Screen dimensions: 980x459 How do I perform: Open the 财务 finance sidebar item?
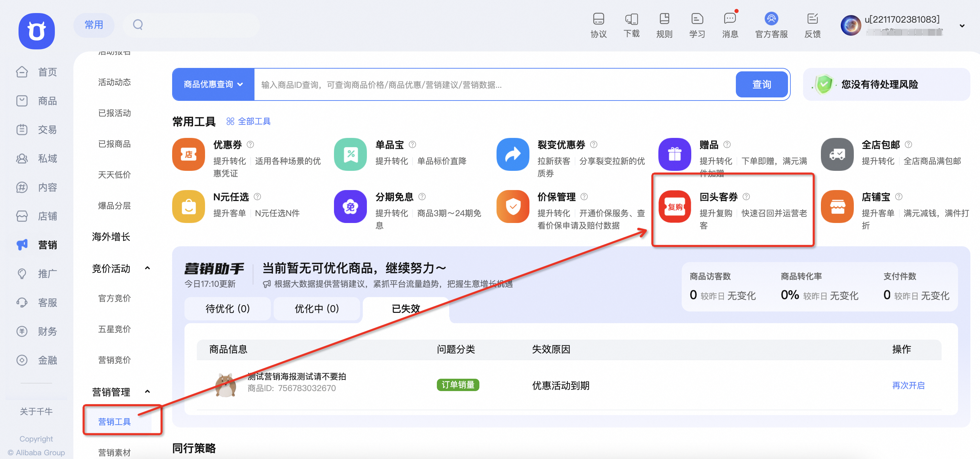point(37,331)
